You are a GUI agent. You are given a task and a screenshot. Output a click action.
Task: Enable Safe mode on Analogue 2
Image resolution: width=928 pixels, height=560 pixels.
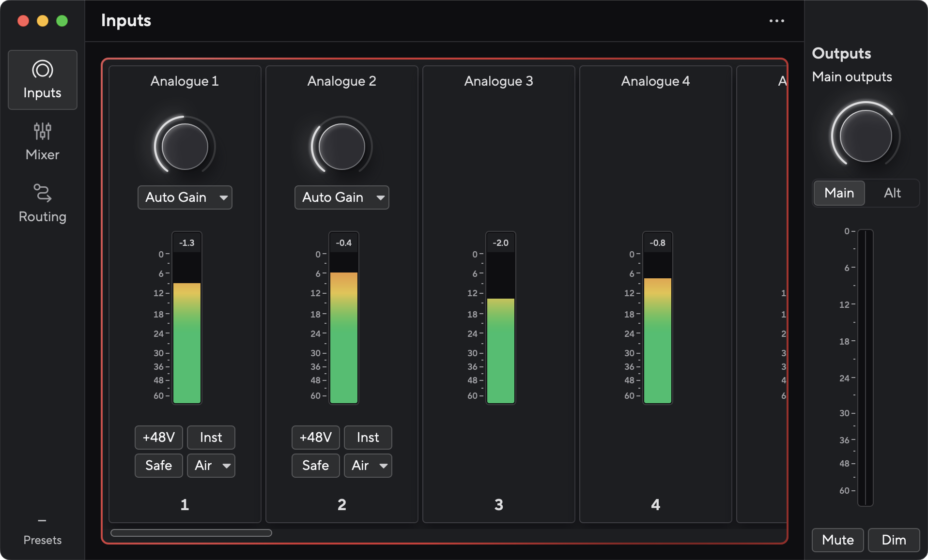point(316,466)
